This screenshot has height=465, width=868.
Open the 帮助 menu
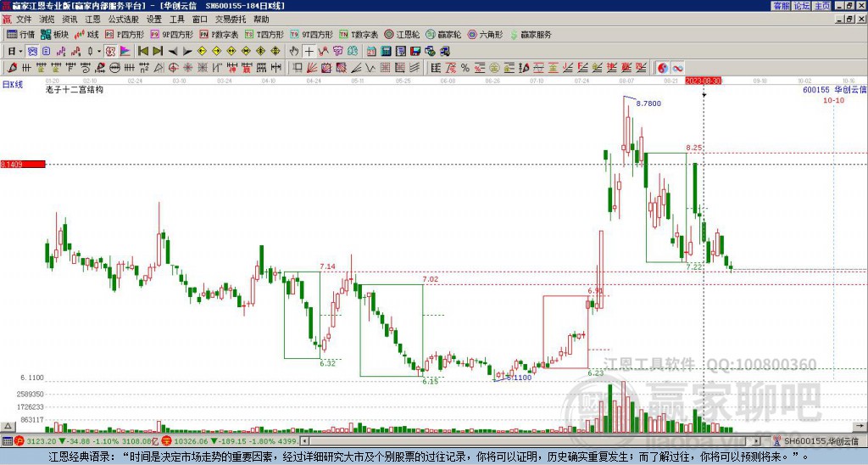(261, 20)
